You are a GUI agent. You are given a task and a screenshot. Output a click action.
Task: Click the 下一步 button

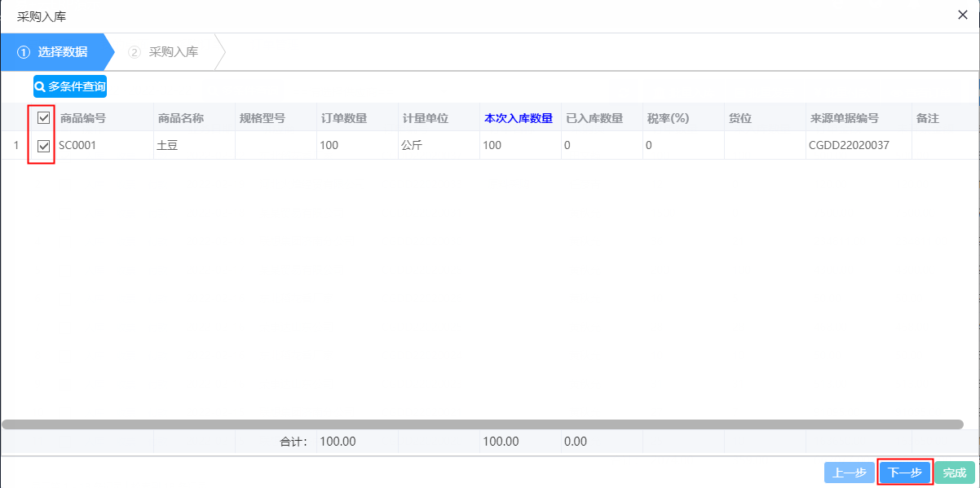click(x=905, y=472)
